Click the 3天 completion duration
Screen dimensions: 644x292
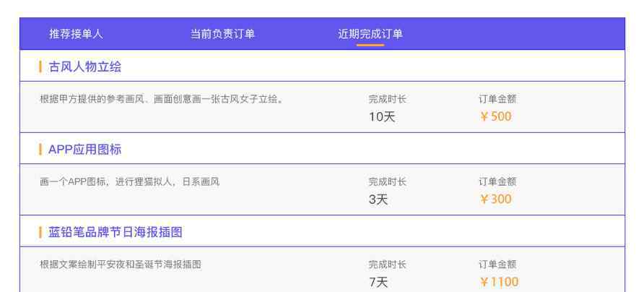(x=378, y=200)
